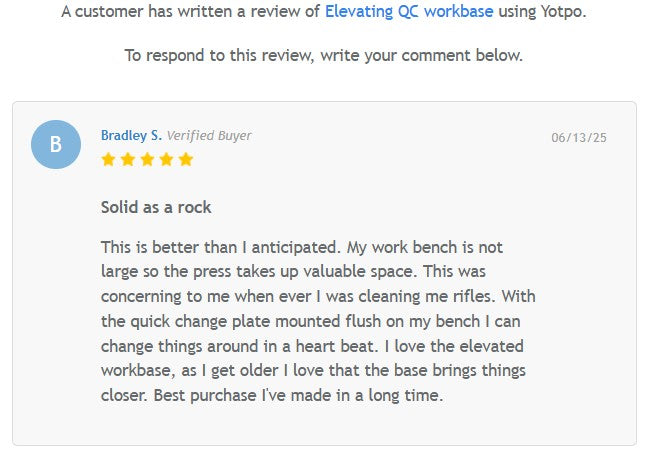
Task: Open the Elevating QC workbase link
Action: tap(408, 12)
